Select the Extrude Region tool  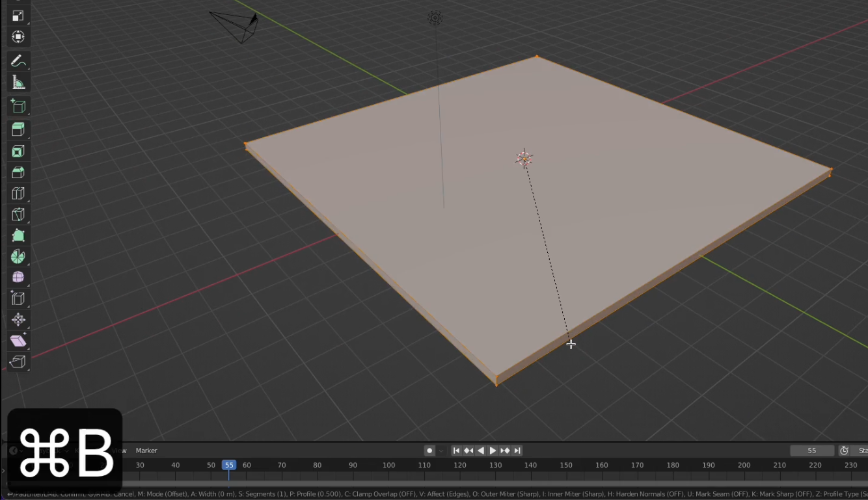click(x=18, y=129)
